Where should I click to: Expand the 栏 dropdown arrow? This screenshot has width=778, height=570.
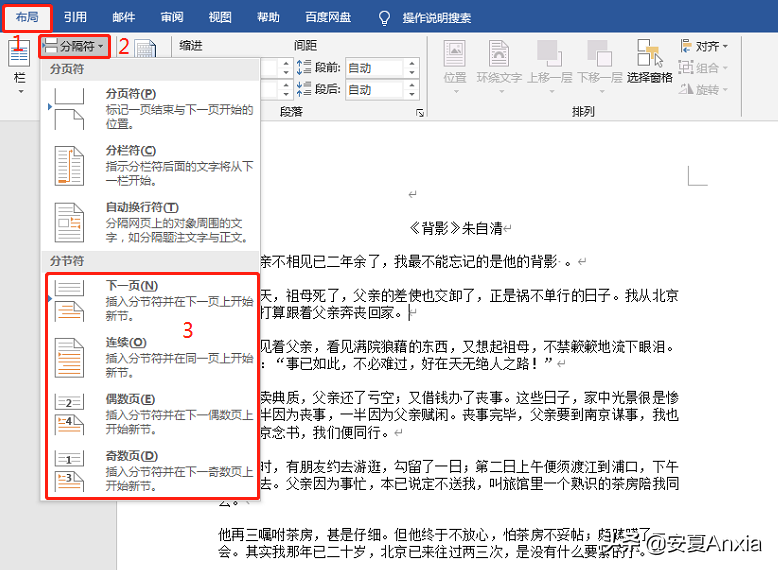pos(20,91)
